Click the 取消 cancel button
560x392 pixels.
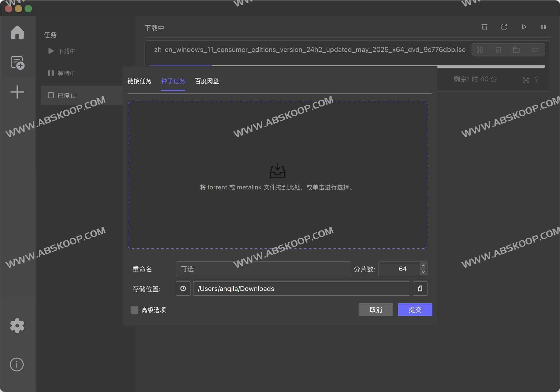pos(376,310)
